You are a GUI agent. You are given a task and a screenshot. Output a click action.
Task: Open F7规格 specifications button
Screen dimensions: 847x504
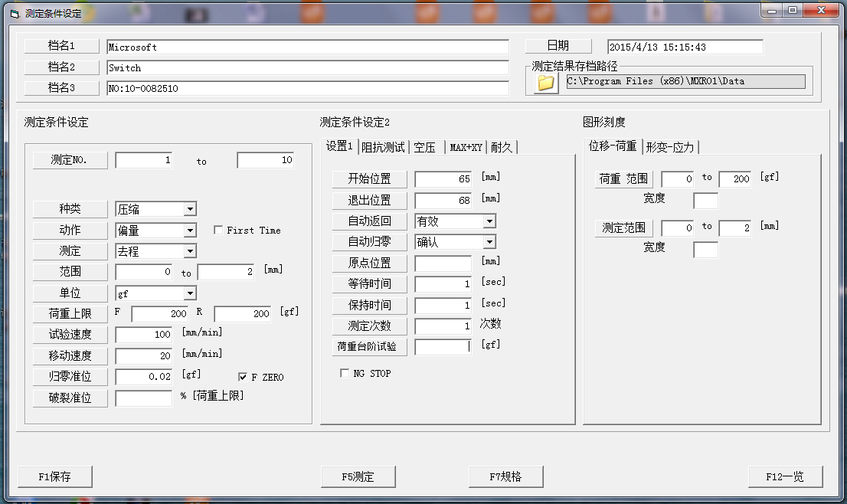505,476
